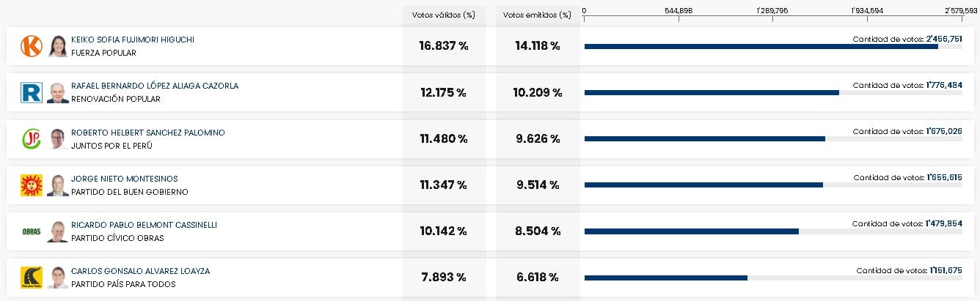Click Rafael López Aliaga's candidate photo
The width and height of the screenshot is (980, 301).
58,92
